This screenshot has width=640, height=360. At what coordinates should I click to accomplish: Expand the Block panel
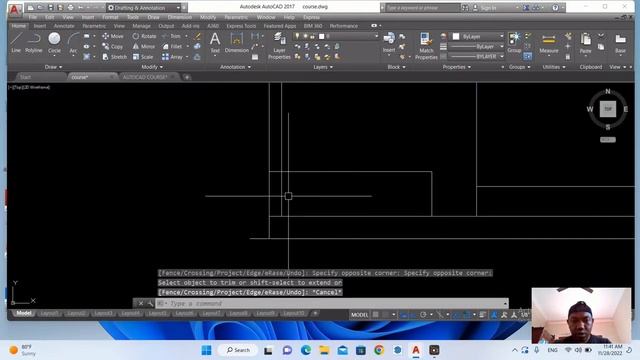point(396,67)
